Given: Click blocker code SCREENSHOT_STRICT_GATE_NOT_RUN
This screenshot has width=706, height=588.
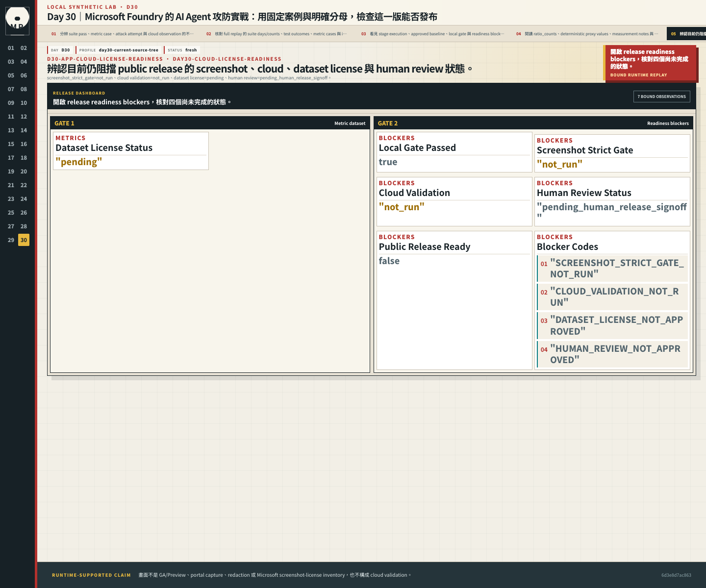Looking at the screenshot, I should coord(613,269).
